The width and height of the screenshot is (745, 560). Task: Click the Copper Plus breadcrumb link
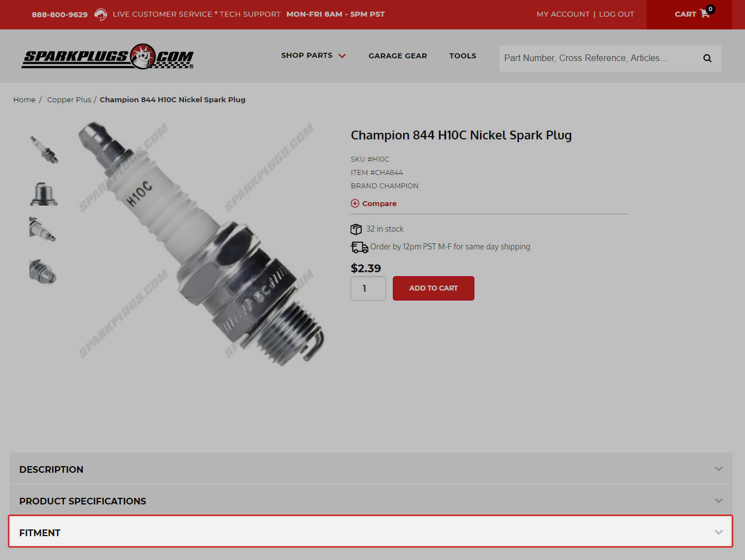69,99
